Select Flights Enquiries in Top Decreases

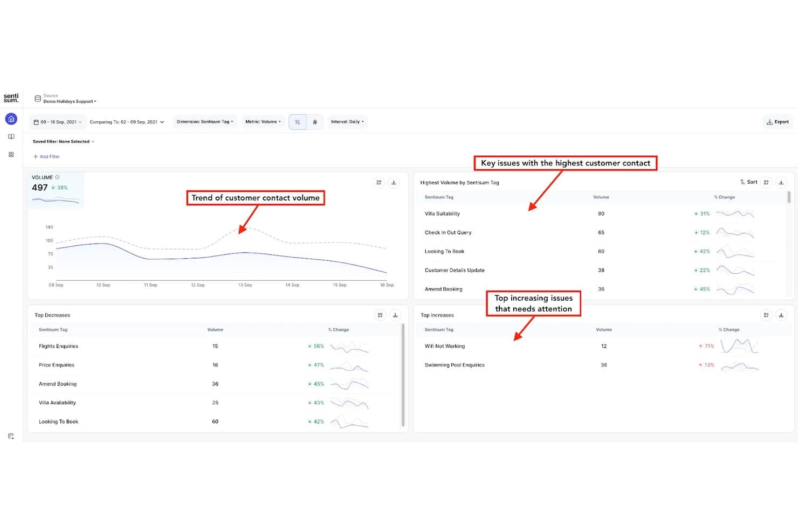coord(216,346)
